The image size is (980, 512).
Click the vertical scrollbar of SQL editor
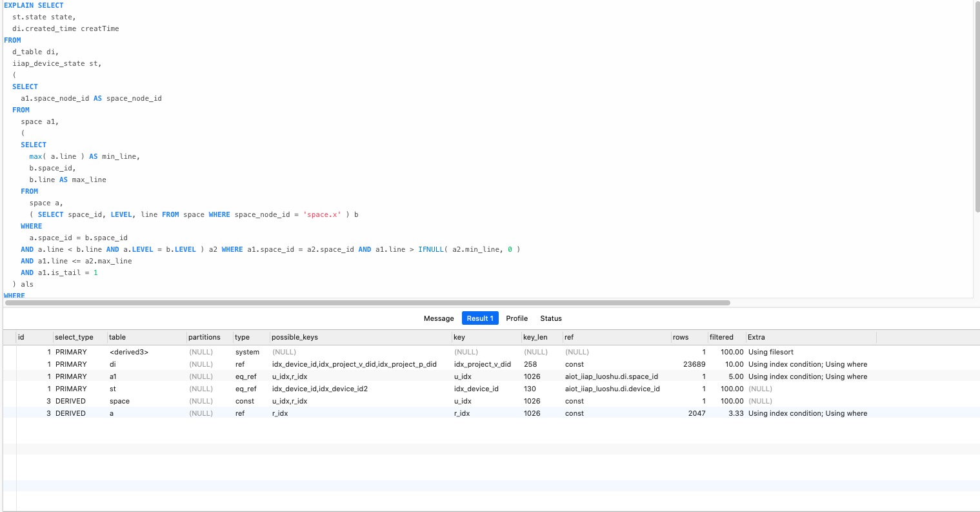[x=977, y=107]
